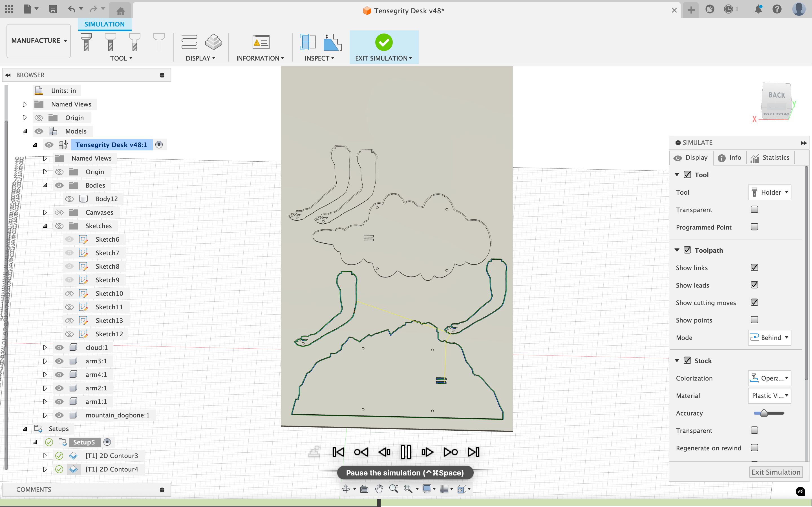The image size is (812, 507).
Task: Toggle Show links checkbox in Toolpath
Action: click(x=754, y=267)
